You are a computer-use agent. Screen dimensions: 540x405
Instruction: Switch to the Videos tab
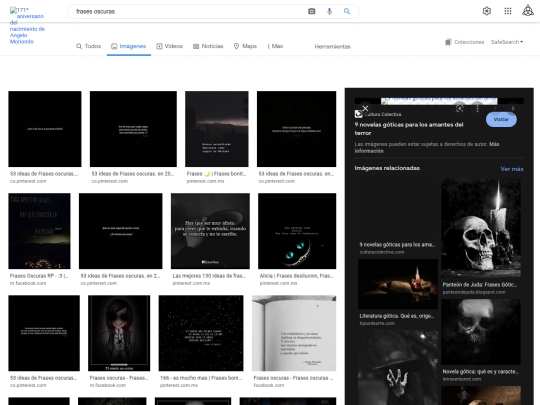(169, 46)
